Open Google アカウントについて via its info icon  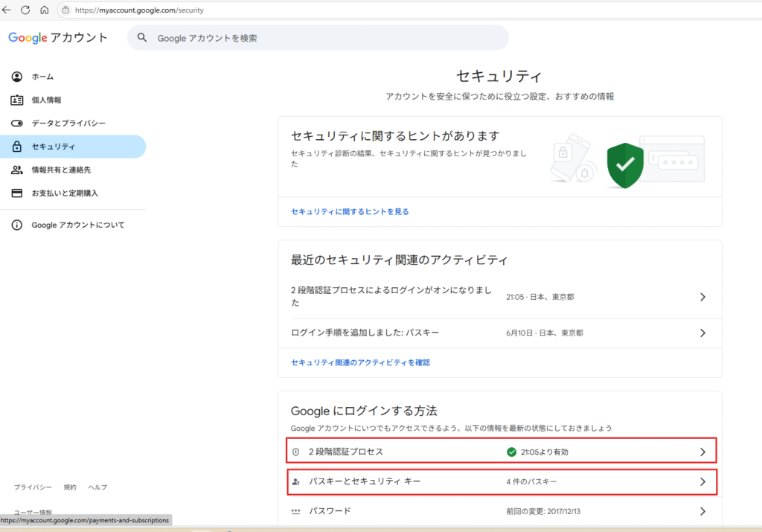coord(17,225)
